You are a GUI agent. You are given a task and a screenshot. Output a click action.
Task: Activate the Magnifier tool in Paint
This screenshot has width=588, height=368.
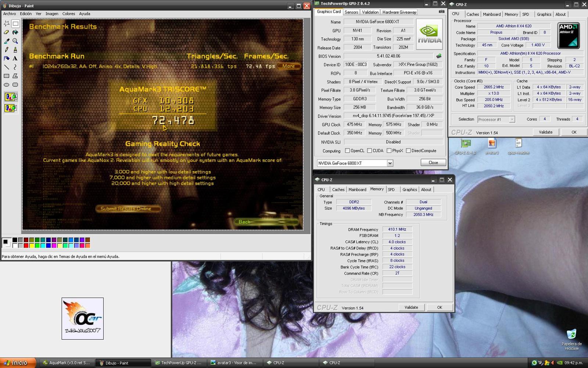[x=15, y=41]
